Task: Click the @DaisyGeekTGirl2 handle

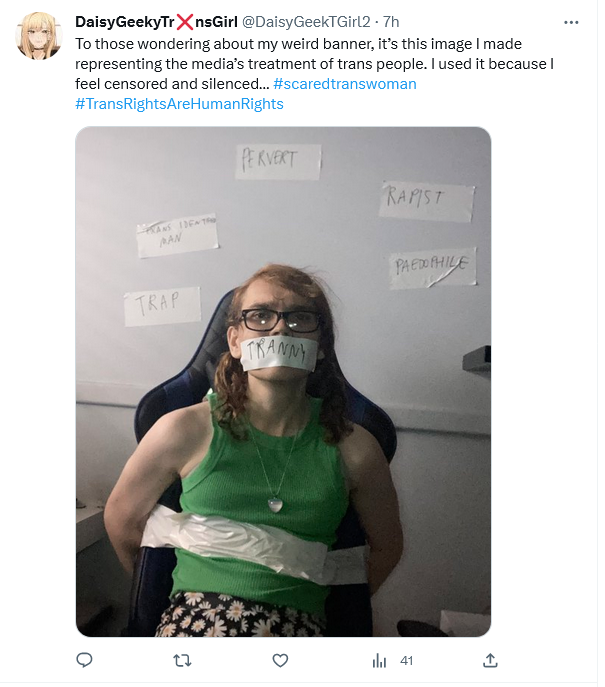Action: point(306,21)
